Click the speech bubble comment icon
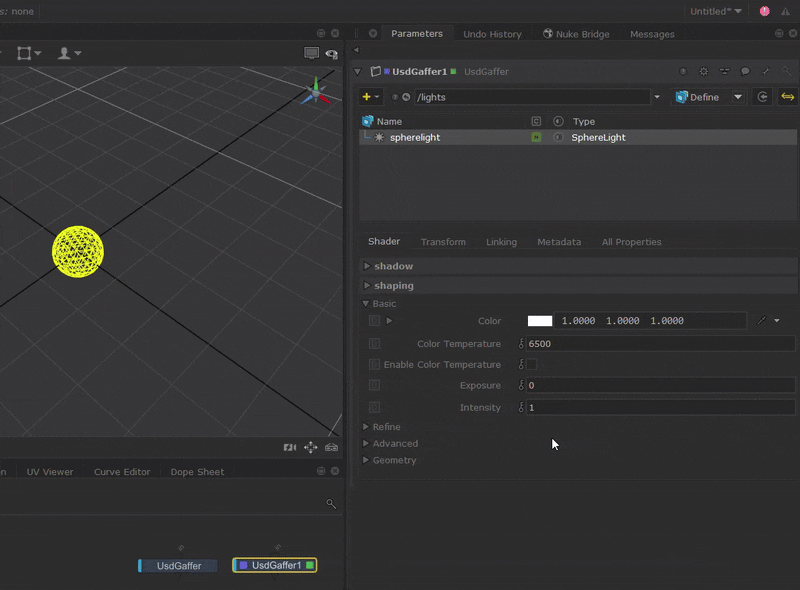Viewport: 800px width, 590px height. coord(745,72)
